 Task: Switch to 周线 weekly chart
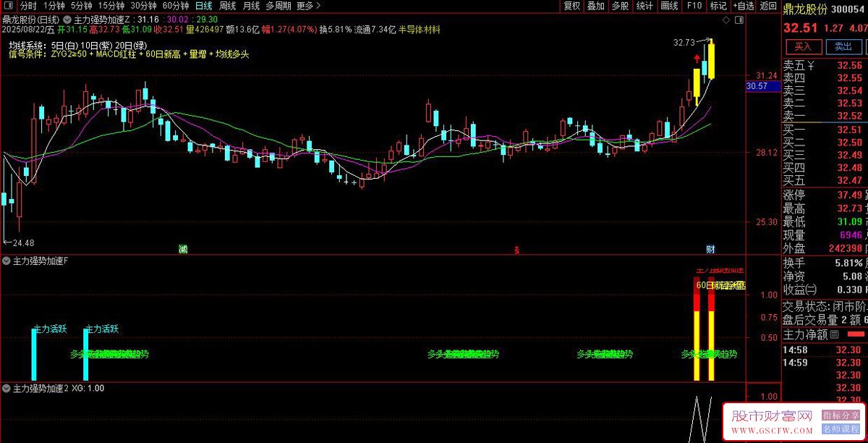pos(227,6)
